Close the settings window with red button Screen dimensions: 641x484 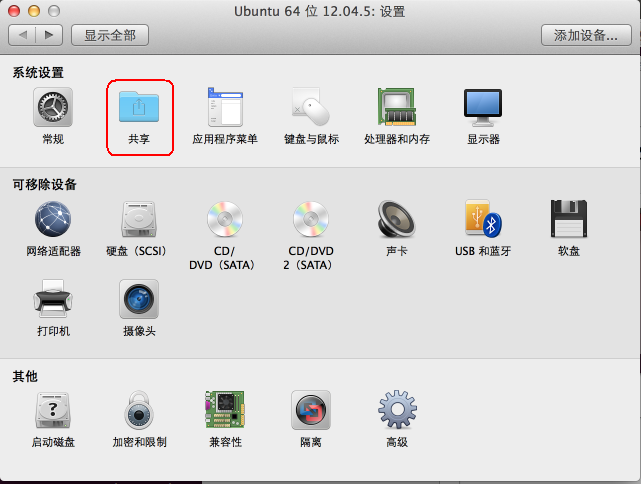point(14,11)
